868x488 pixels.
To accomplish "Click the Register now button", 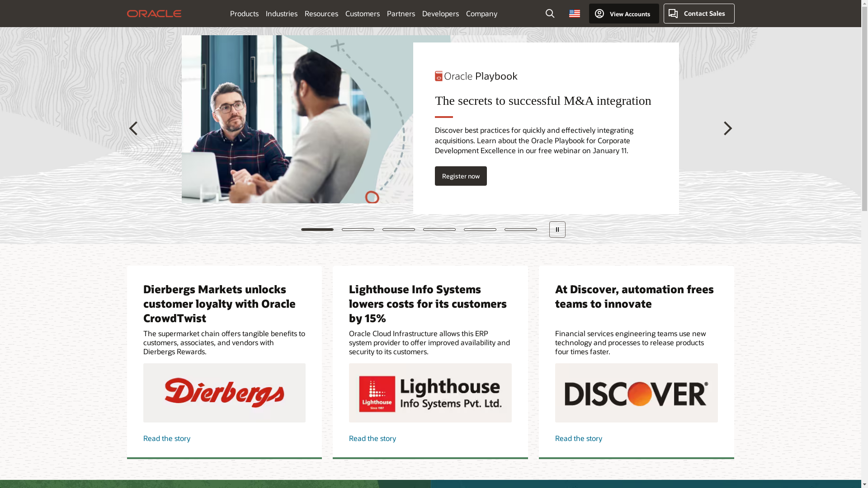I will point(461,176).
